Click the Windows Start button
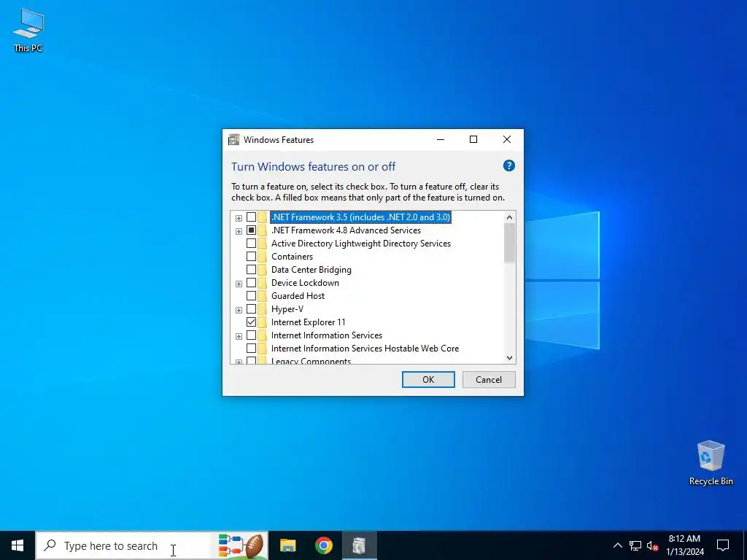 pos(18,545)
